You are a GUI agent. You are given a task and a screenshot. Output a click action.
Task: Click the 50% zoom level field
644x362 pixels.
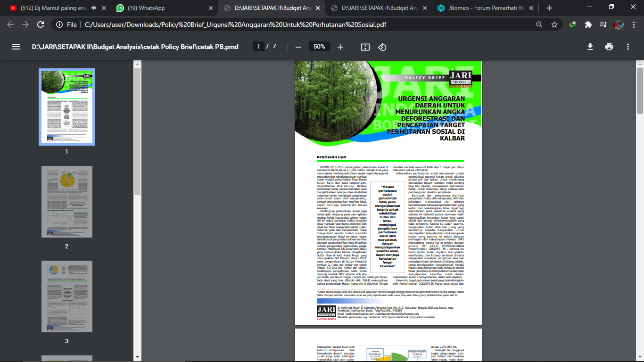coord(319,47)
